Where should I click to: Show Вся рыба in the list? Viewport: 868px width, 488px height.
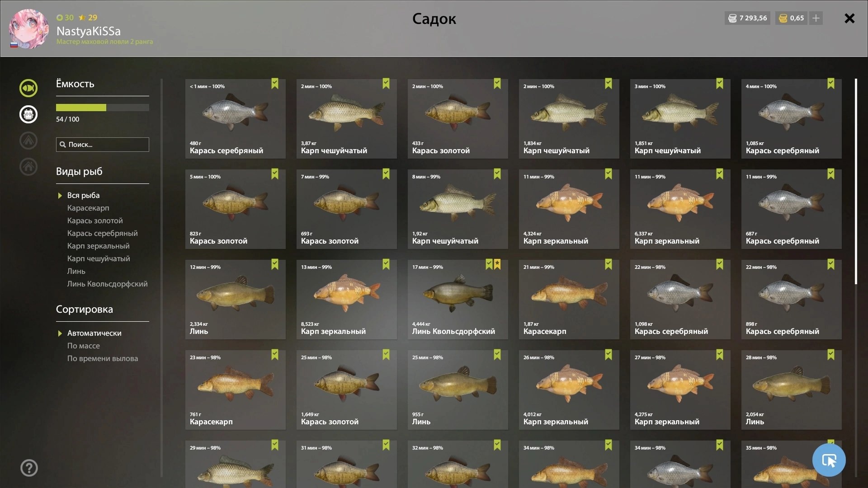pyautogui.click(x=83, y=195)
